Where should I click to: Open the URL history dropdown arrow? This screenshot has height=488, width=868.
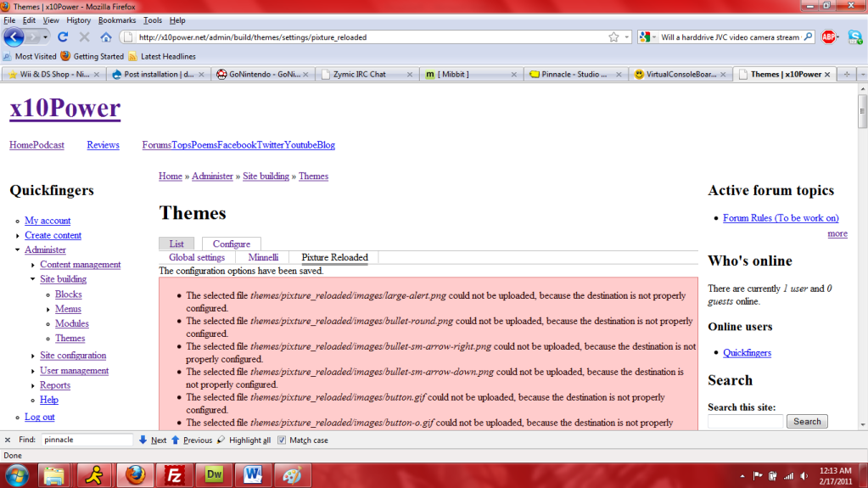coord(627,37)
